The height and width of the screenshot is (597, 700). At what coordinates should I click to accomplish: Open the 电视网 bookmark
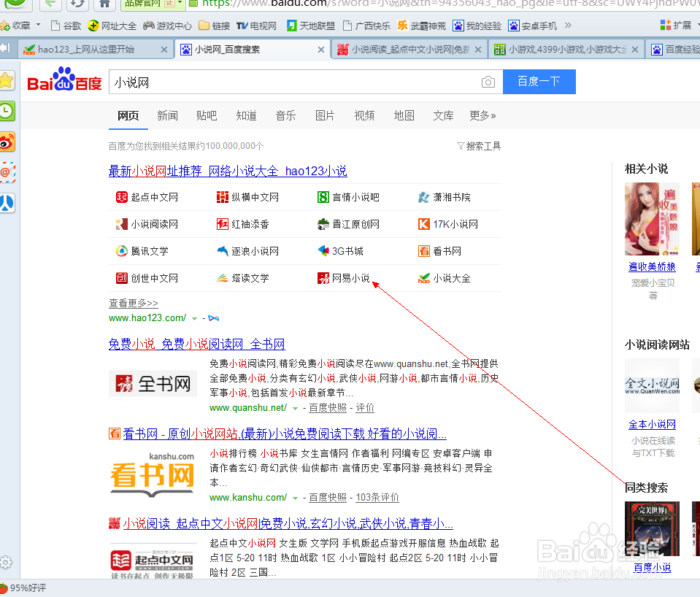(x=256, y=26)
